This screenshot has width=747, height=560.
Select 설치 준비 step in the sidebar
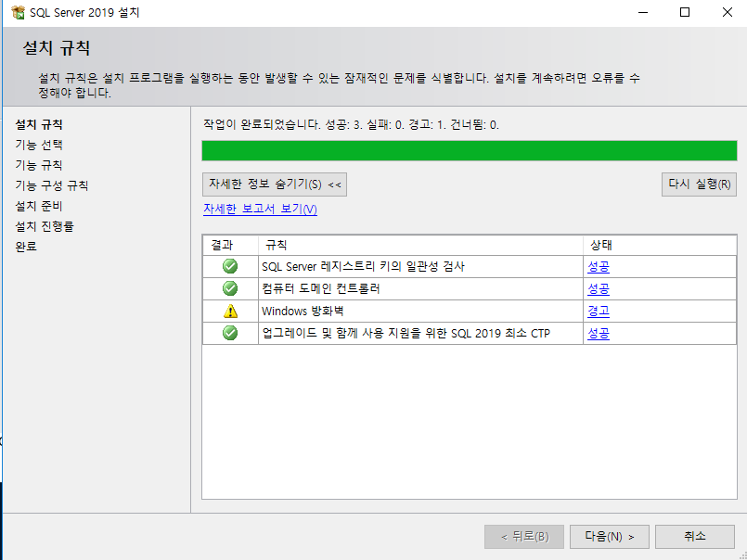39,206
